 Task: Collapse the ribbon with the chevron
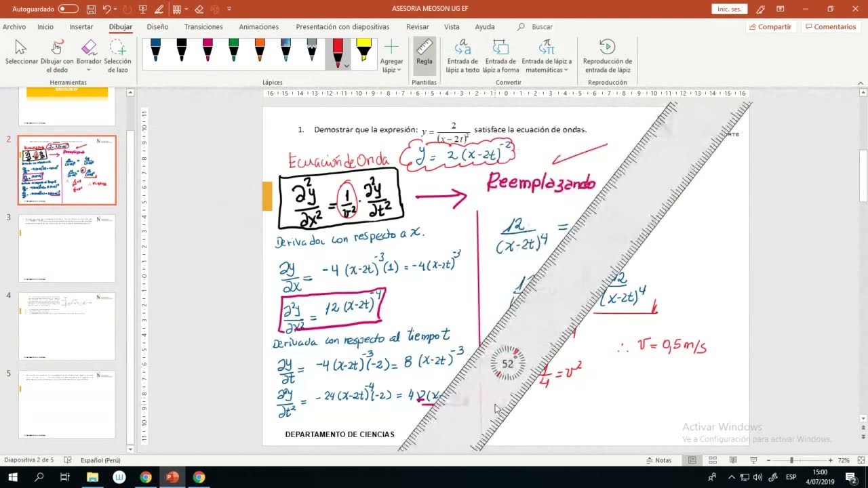coord(861,83)
